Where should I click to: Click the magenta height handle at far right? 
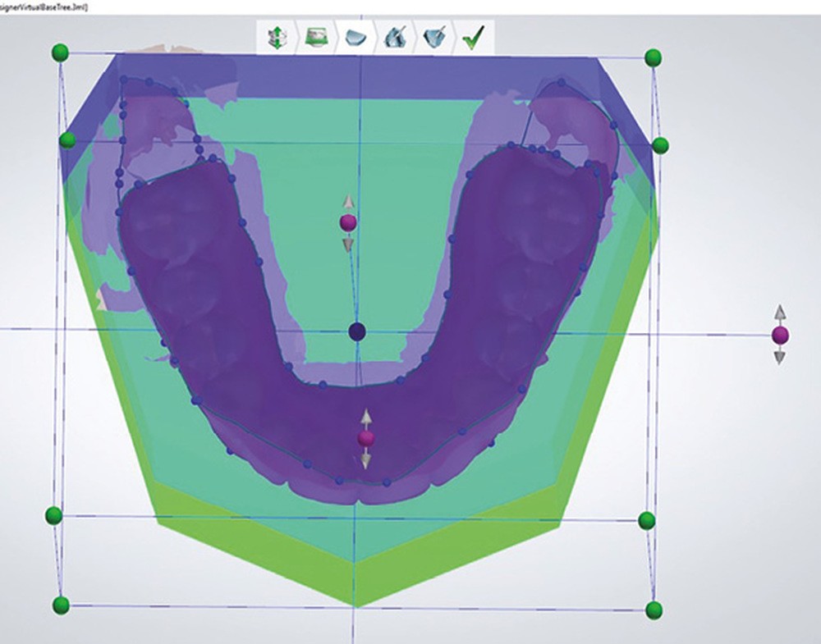pyautogui.click(x=780, y=335)
